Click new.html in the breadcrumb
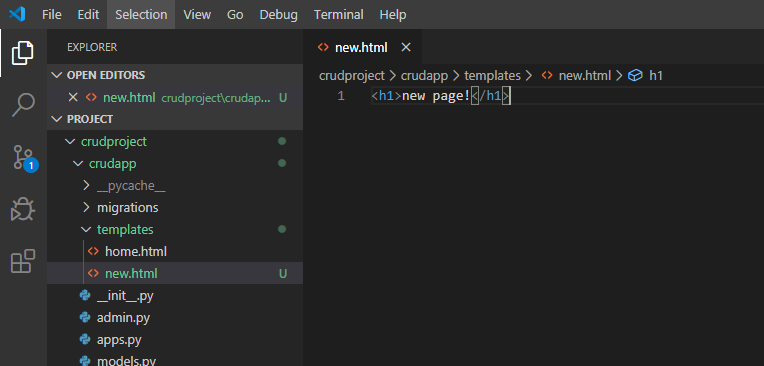Image resolution: width=764 pixels, height=366 pixels. click(x=584, y=76)
